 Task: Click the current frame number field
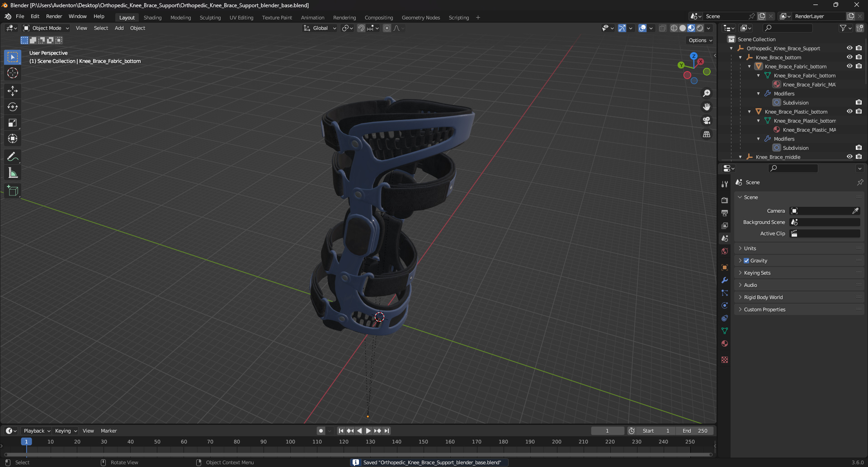(607, 431)
